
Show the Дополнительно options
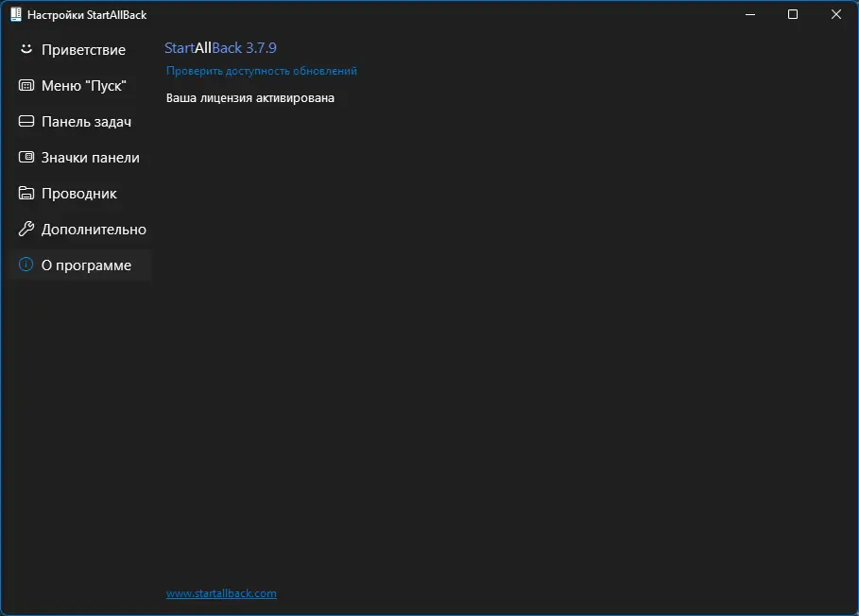click(x=80, y=229)
